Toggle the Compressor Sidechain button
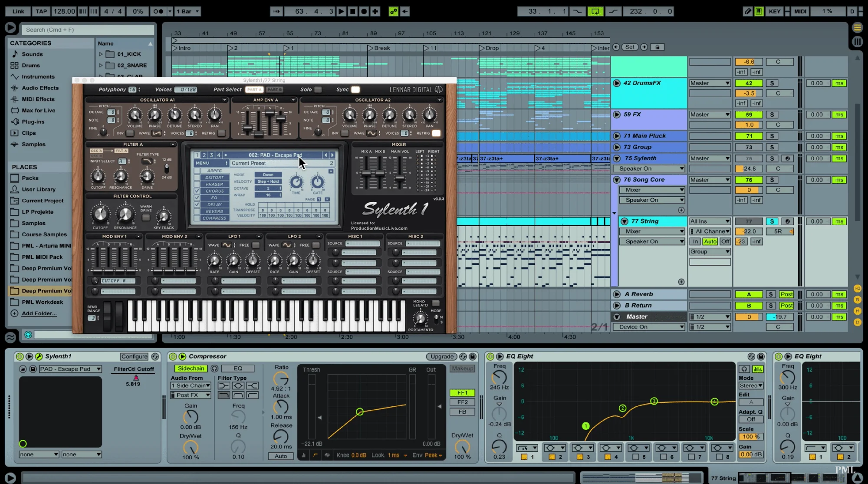This screenshot has height=484, width=868. tap(191, 369)
